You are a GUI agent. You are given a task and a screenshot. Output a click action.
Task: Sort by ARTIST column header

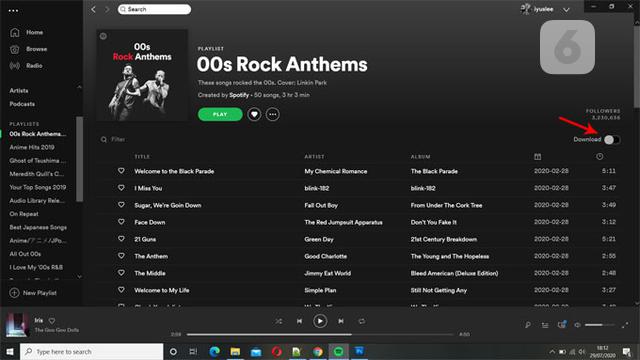point(314,157)
